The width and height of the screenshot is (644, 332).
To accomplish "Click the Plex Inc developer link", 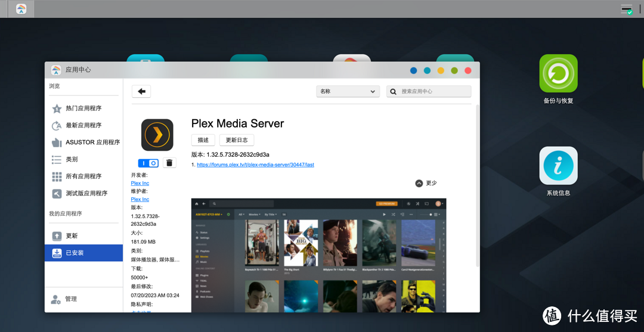I will [140, 183].
